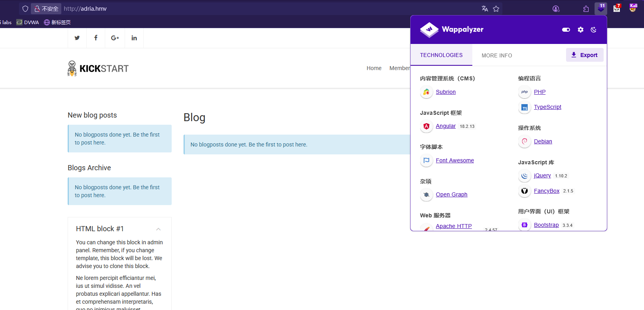Image resolution: width=644 pixels, height=310 pixels.
Task: Open the DVWA bookmark
Action: click(x=28, y=23)
